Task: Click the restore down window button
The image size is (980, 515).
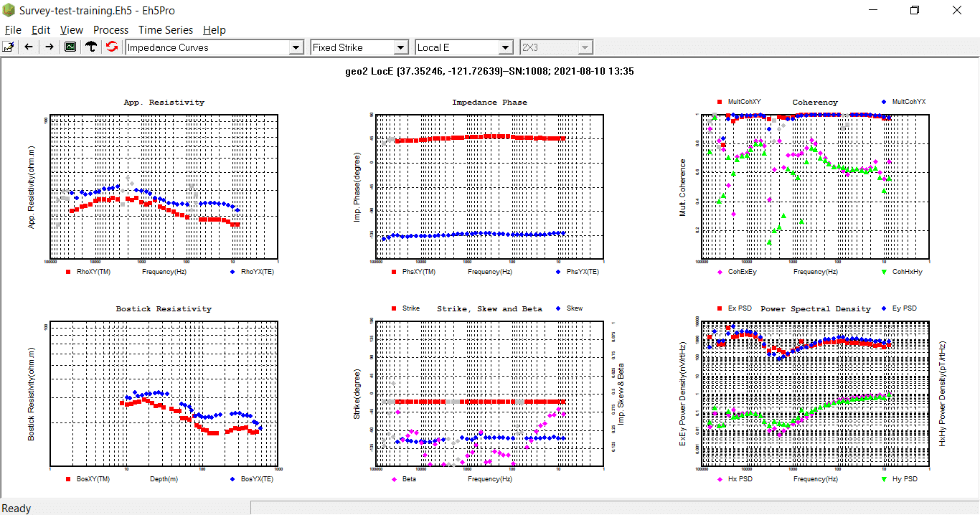Action: coord(914,11)
